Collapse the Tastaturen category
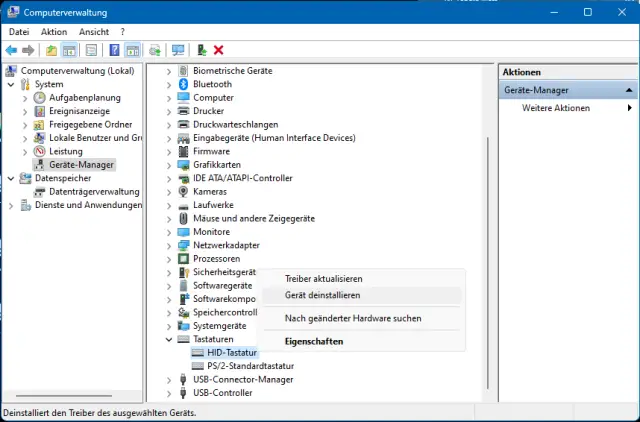This screenshot has height=422, width=640. pyautogui.click(x=168, y=339)
